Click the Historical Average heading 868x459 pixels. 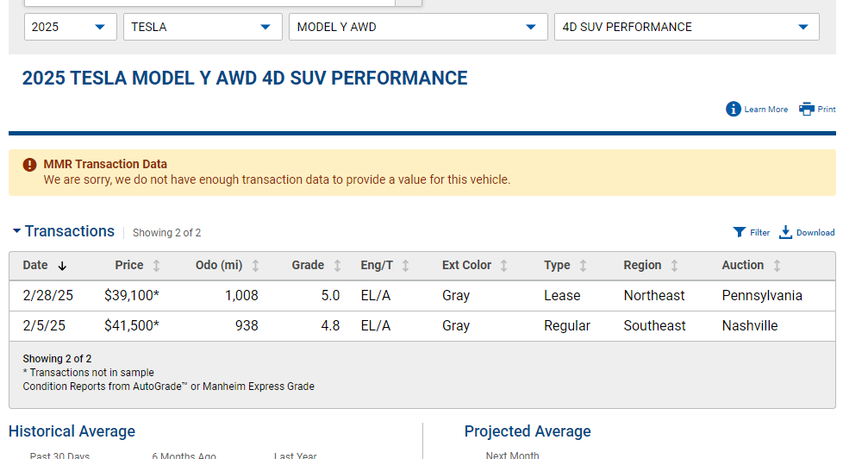tap(72, 431)
